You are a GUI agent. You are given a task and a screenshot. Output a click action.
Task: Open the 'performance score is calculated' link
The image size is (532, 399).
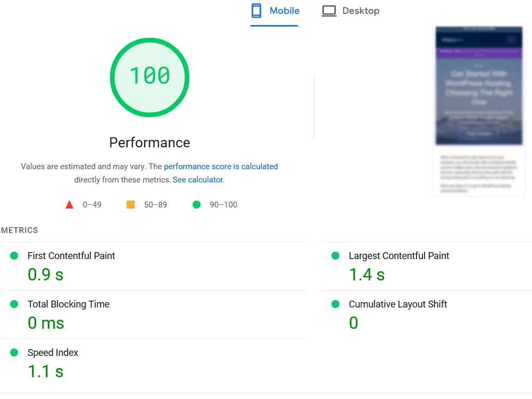221,167
